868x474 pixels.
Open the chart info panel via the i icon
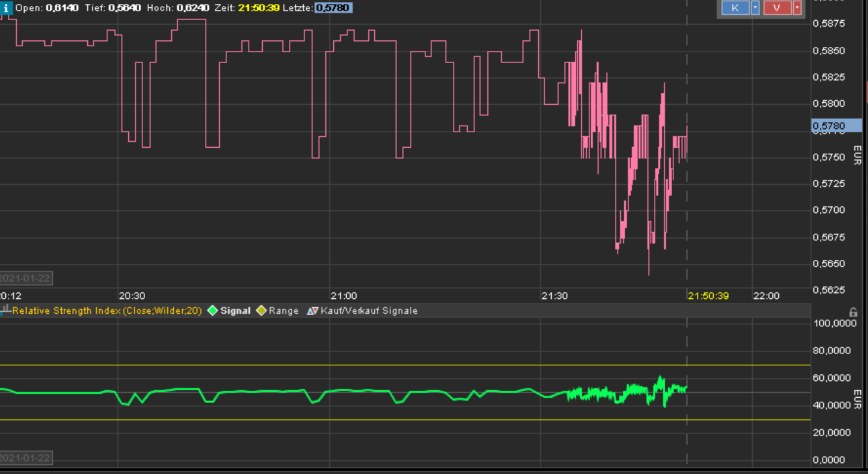[7, 8]
